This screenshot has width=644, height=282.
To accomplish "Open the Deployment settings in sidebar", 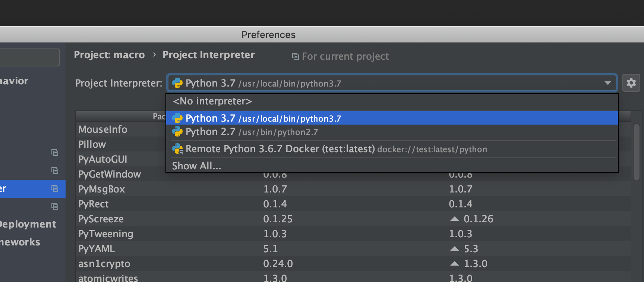I will (28, 224).
